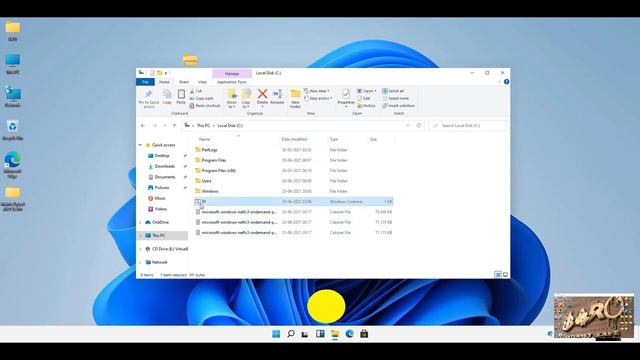Open the New item dropdown
640x360 pixels.
coord(317,91)
